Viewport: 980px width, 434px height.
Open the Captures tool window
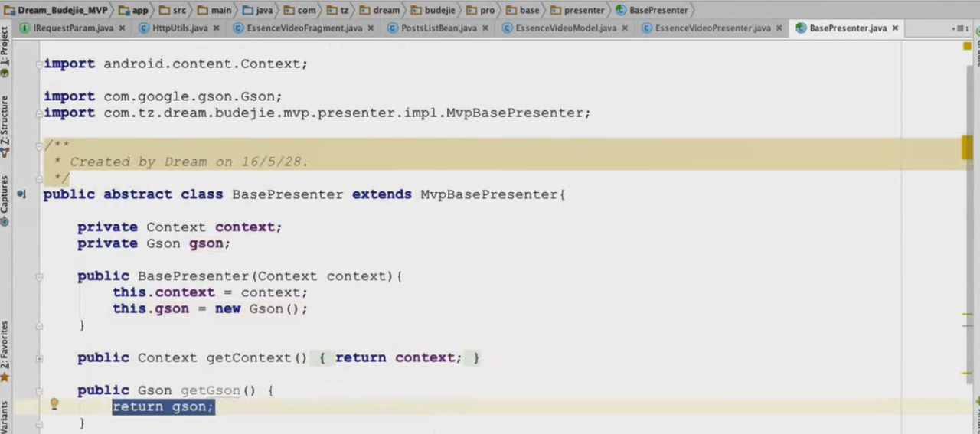(5, 201)
